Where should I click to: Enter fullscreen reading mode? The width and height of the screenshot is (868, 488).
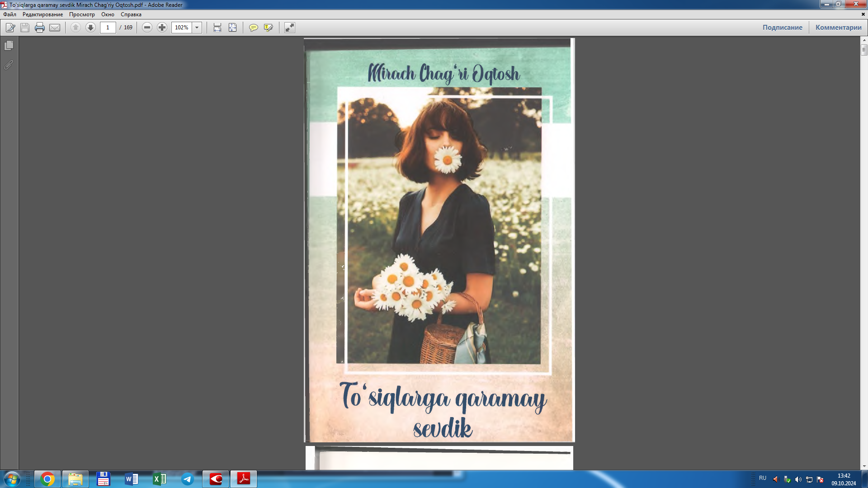click(289, 28)
